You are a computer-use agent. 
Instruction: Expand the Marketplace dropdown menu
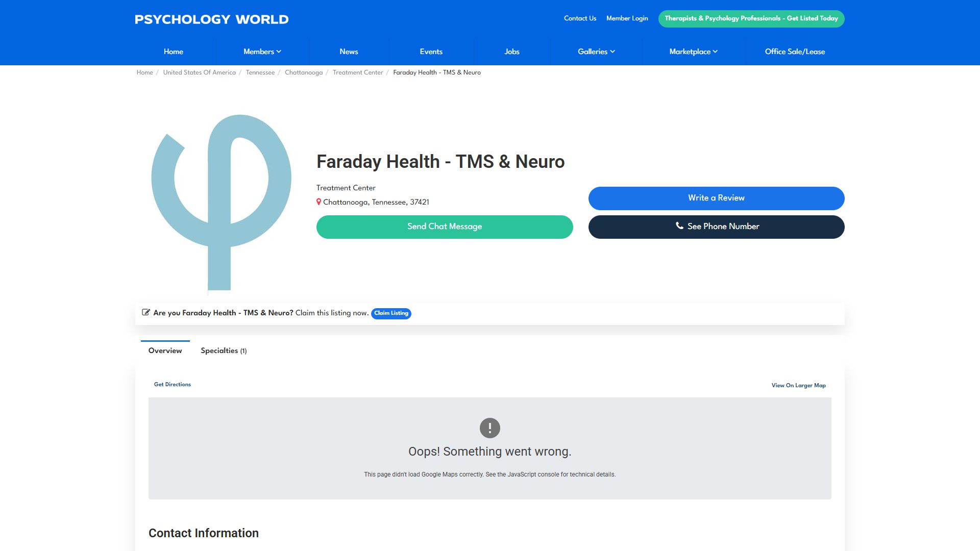693,52
